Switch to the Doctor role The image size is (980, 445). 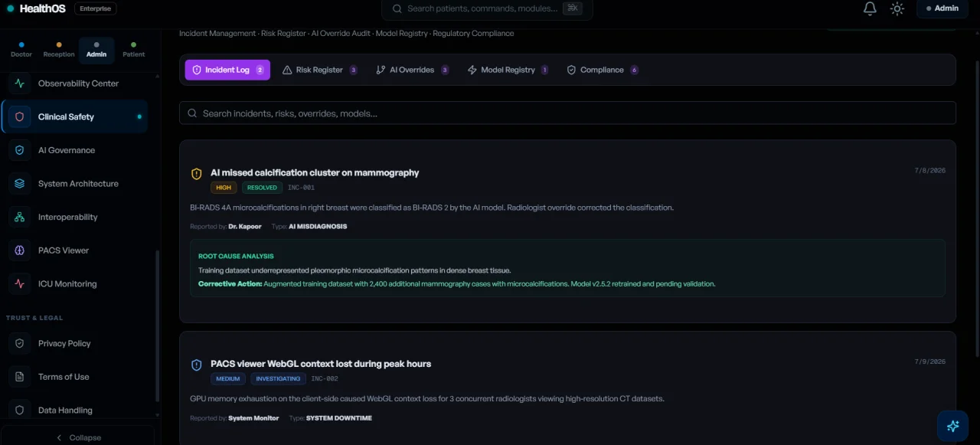21,51
